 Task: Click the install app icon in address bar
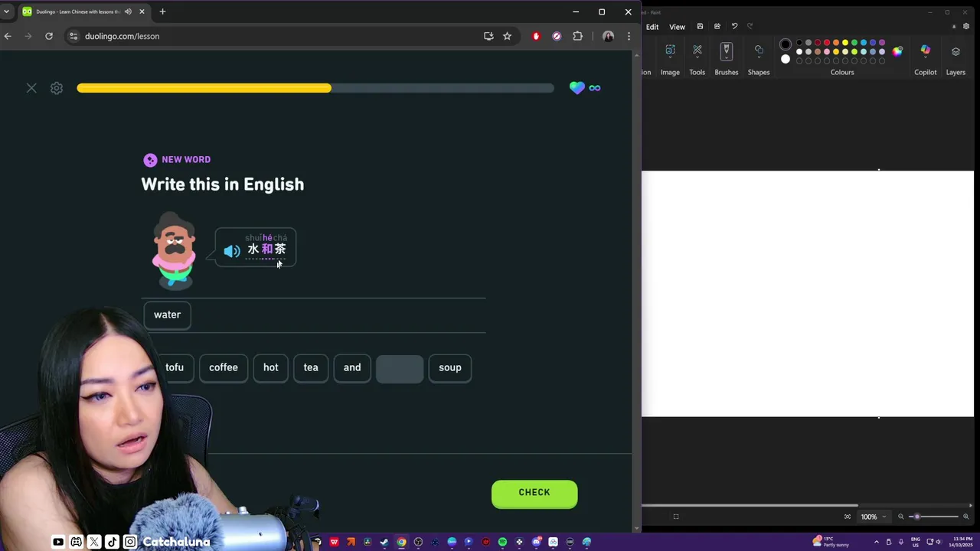click(x=488, y=36)
